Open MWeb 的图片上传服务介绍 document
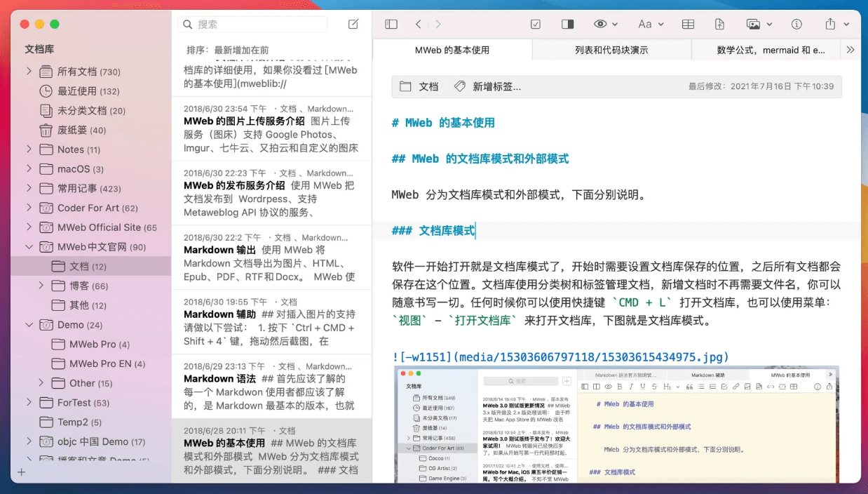 271,128
